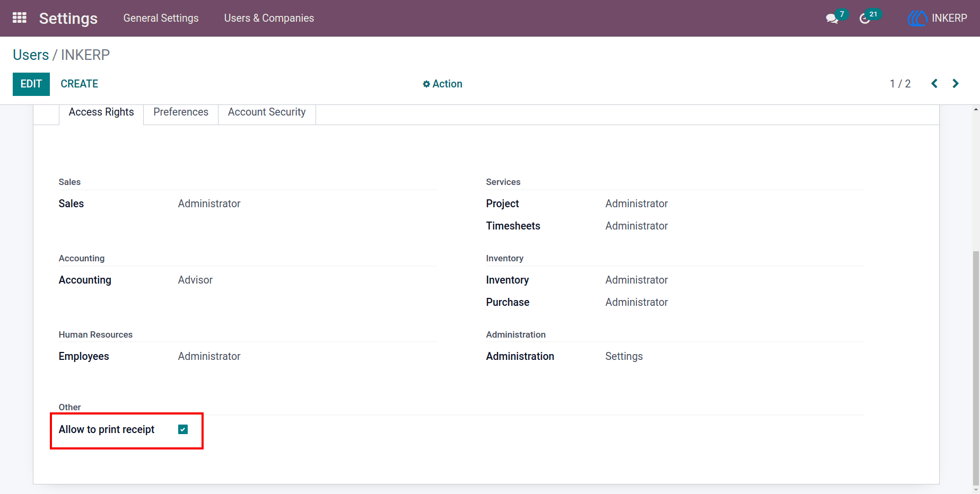Image resolution: width=980 pixels, height=494 pixels.
Task: Open the Users & Companies menu
Action: (269, 18)
